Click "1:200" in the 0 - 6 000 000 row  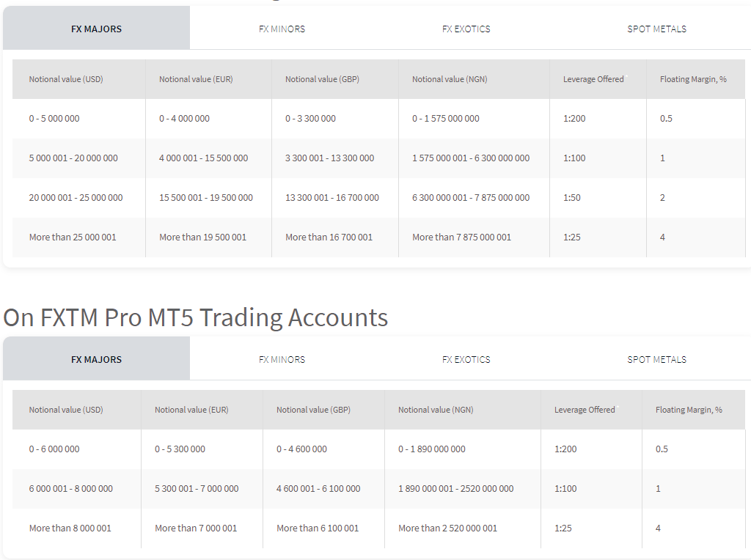click(x=565, y=449)
